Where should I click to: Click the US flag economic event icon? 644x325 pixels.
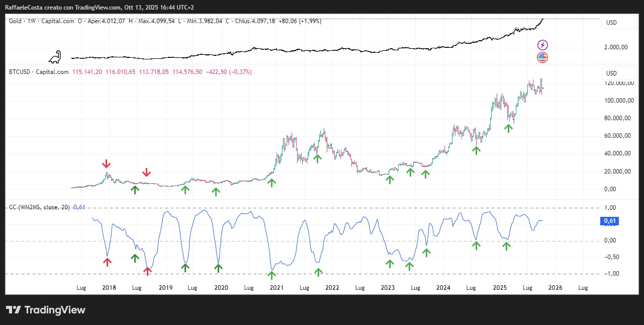(x=542, y=57)
